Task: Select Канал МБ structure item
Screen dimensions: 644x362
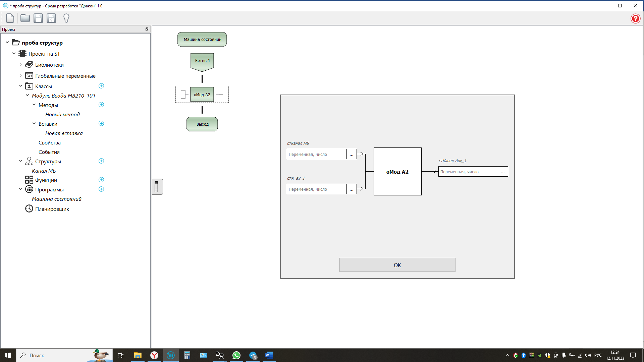Action: coord(44,171)
